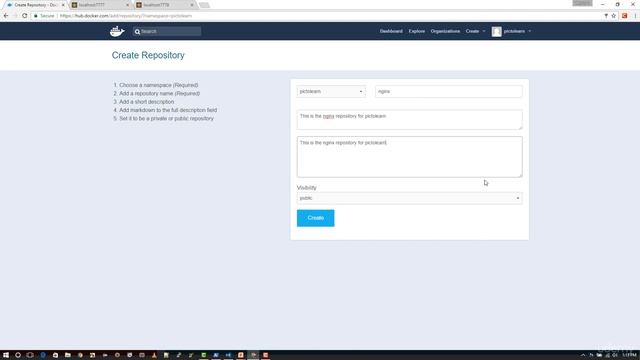Viewport: 640px width, 360px height.
Task: Click the pictoleam profile avatar
Action: 496,31
